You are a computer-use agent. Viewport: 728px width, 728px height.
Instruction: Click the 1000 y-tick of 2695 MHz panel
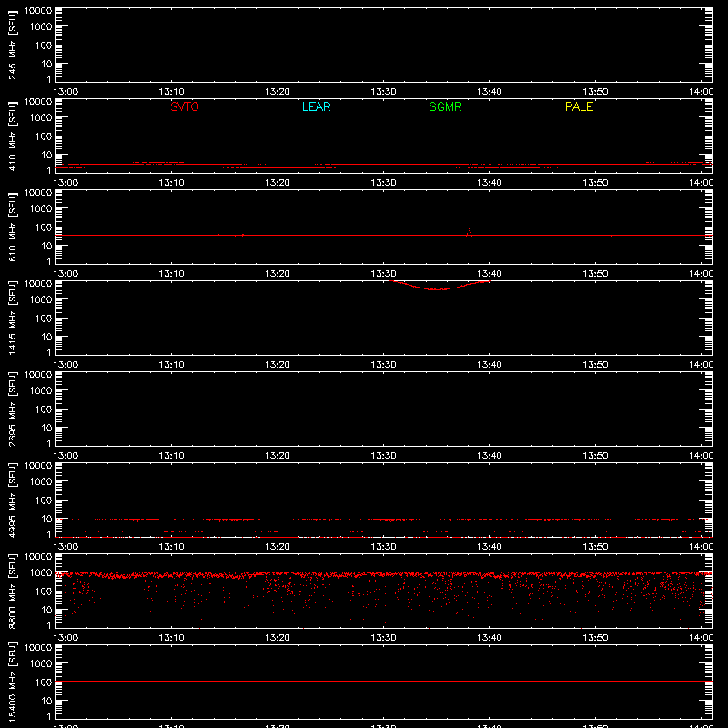41,390
